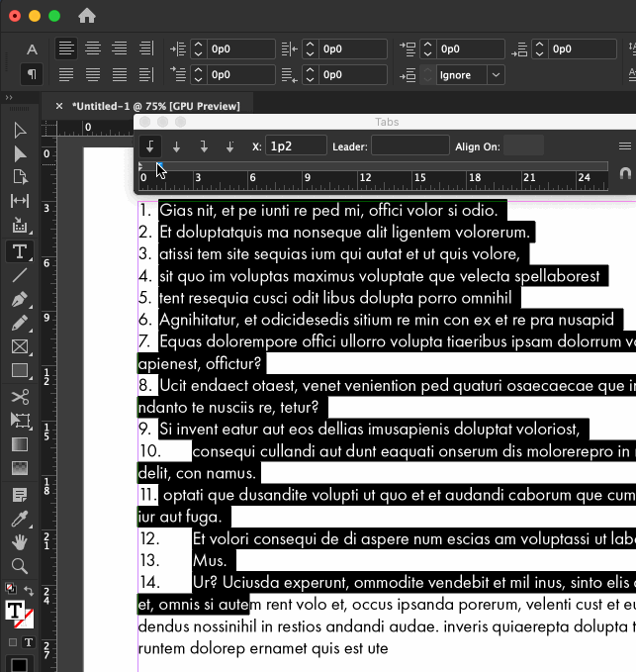636x672 pixels.
Task: Select the Type tool
Action: click(x=20, y=251)
